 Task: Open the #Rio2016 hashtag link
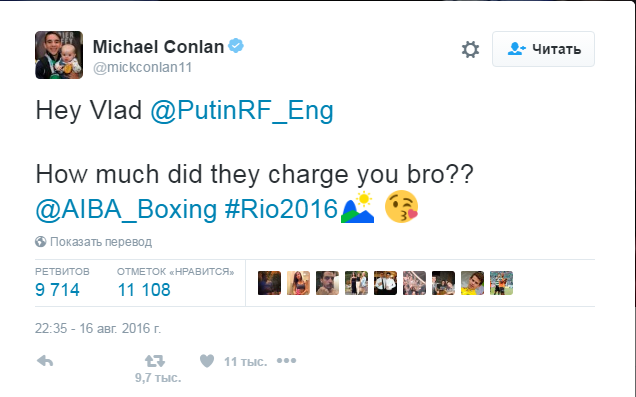click(281, 210)
